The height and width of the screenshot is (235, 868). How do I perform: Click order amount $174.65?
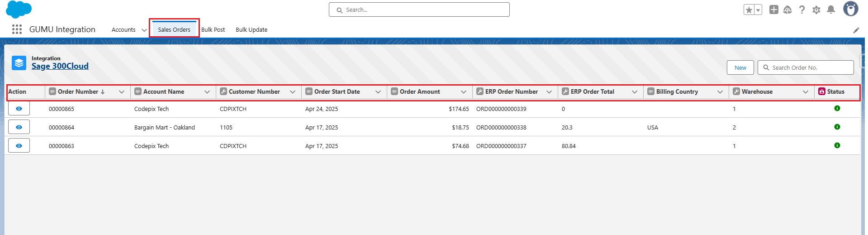[459, 109]
